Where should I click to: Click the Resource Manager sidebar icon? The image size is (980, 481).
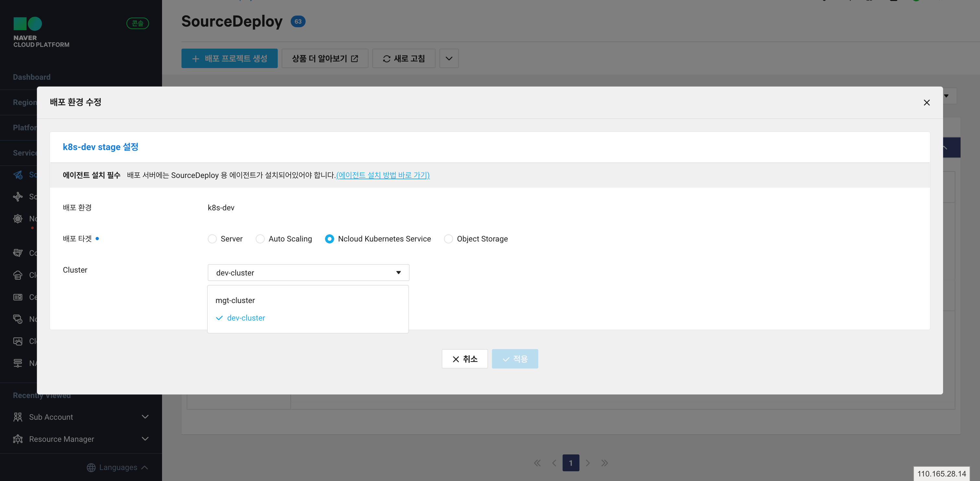(17, 439)
